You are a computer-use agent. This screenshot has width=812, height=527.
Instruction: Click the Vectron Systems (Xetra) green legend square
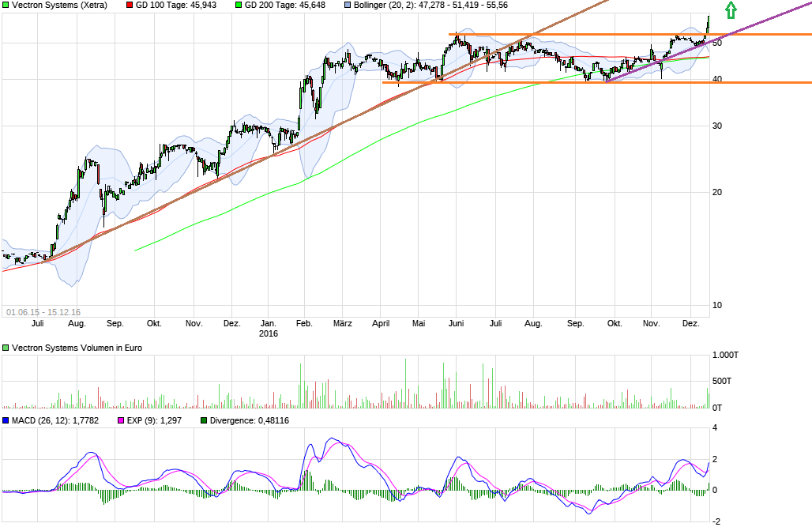tap(6, 6)
